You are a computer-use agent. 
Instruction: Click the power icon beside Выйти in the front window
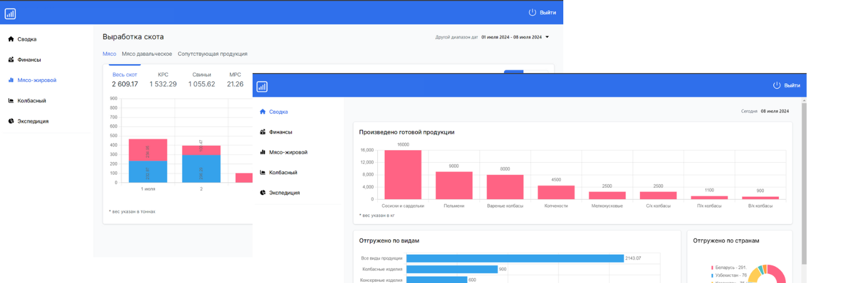776,86
